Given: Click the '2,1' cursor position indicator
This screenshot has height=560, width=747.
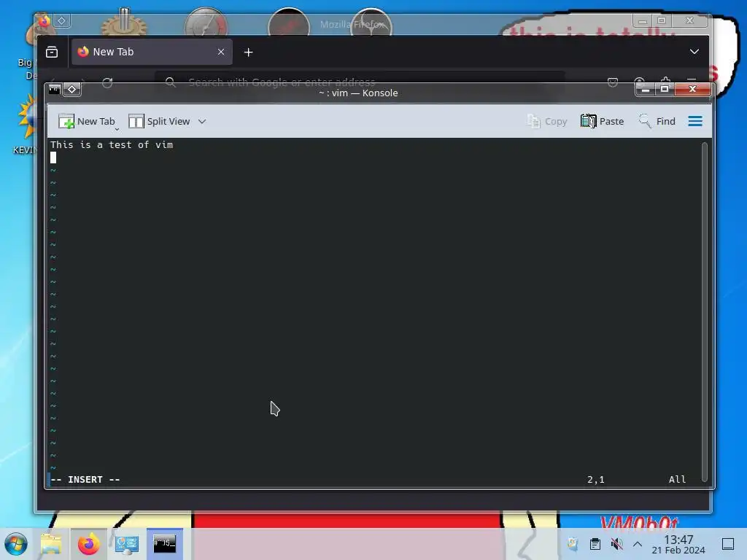Looking at the screenshot, I should coord(595,480).
